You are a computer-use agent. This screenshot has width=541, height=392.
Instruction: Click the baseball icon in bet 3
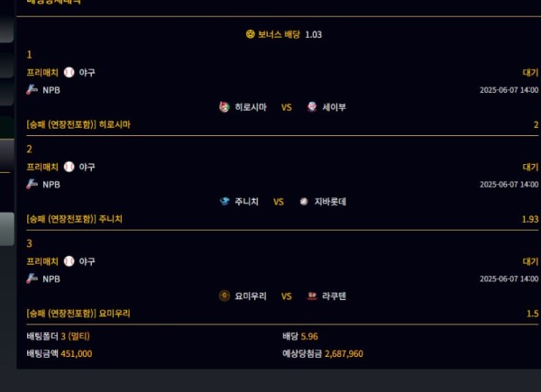[x=69, y=261]
